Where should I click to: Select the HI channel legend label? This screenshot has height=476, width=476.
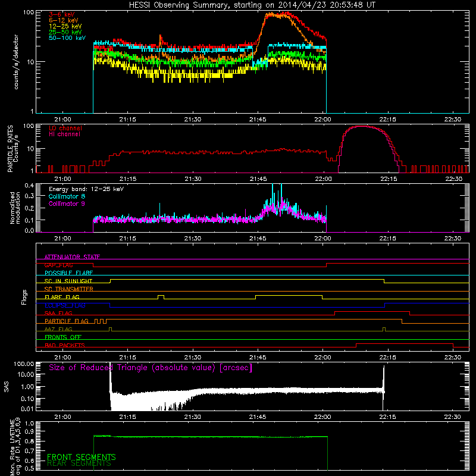(65, 134)
